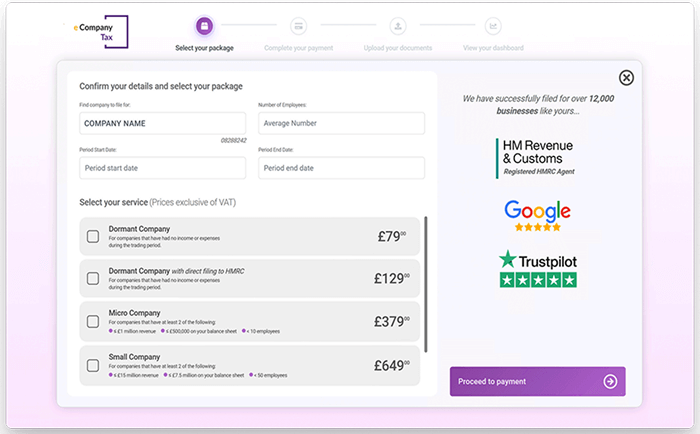Click the Average Number employees field

[340, 123]
